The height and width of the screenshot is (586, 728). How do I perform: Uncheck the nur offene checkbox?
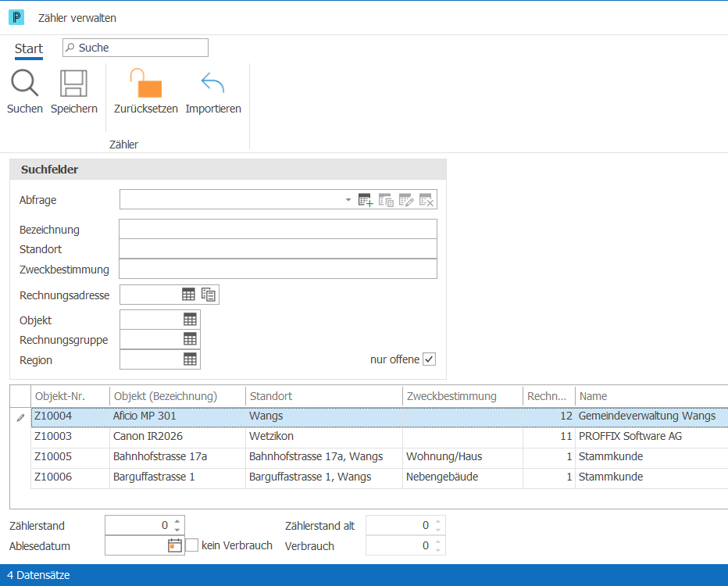429,359
